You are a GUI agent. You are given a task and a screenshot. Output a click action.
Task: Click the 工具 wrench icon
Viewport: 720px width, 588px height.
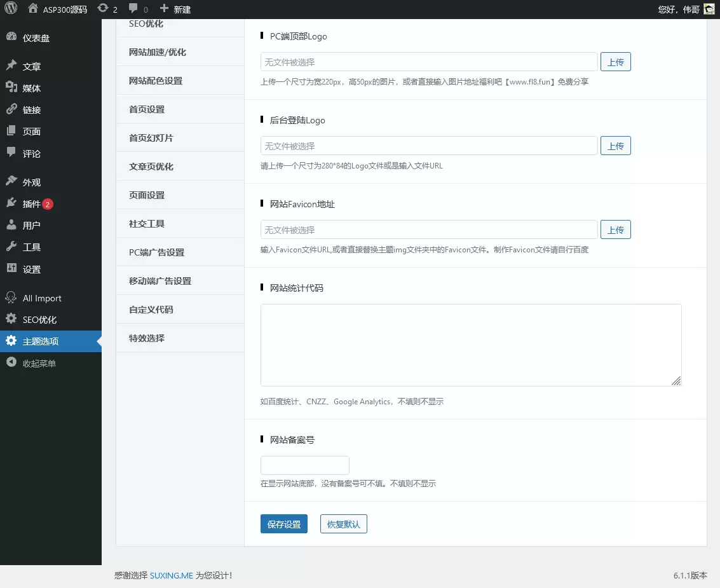click(11, 246)
